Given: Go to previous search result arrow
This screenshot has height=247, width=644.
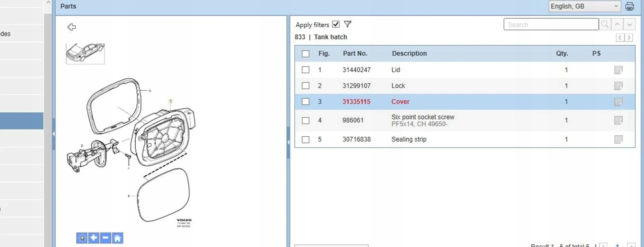Looking at the screenshot, I should 617,24.
